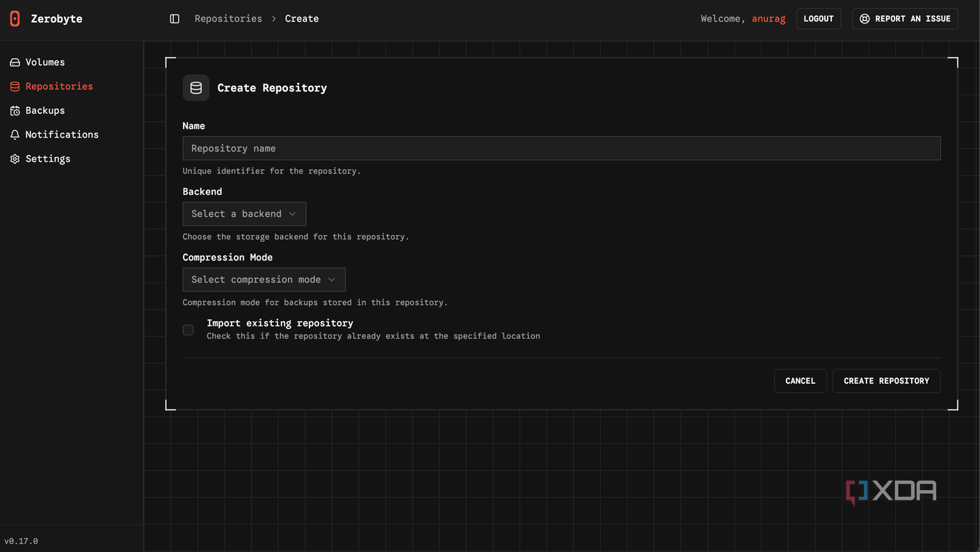Image resolution: width=980 pixels, height=552 pixels.
Task: Click the chevron in the backend selector
Action: pyautogui.click(x=292, y=214)
